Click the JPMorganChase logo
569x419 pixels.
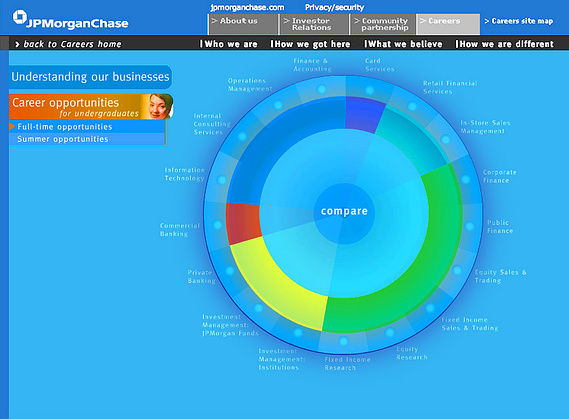70,20
